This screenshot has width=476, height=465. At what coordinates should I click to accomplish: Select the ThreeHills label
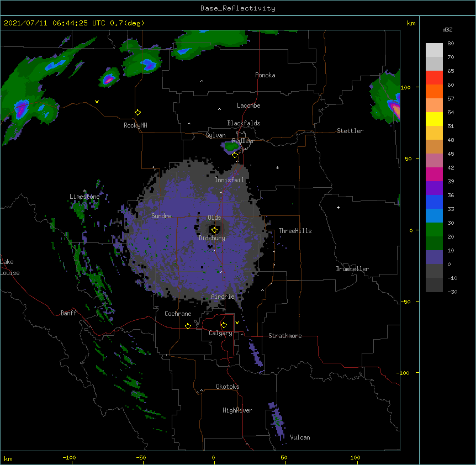click(295, 231)
